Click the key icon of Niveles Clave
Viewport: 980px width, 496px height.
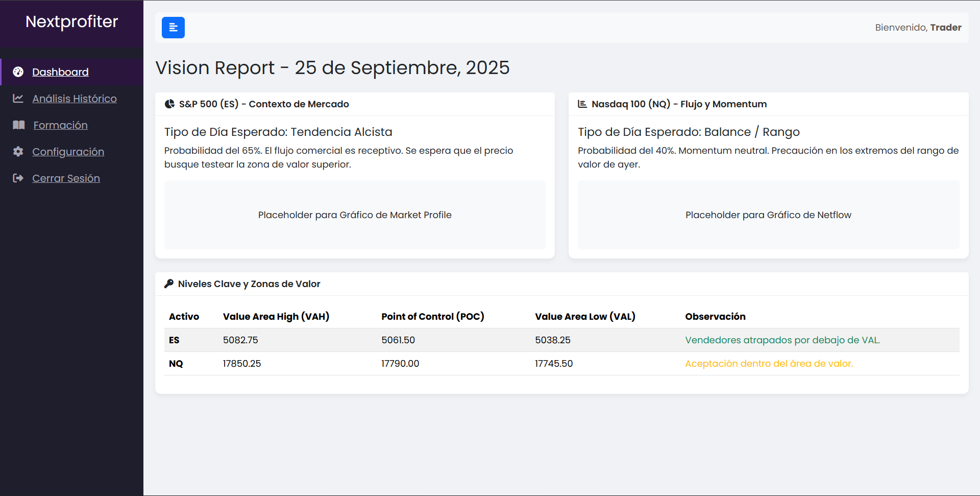[x=169, y=284]
